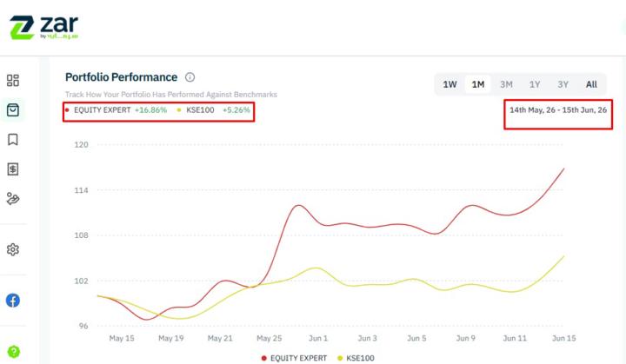
Task: Open the settings gear icon
Action: (x=13, y=249)
